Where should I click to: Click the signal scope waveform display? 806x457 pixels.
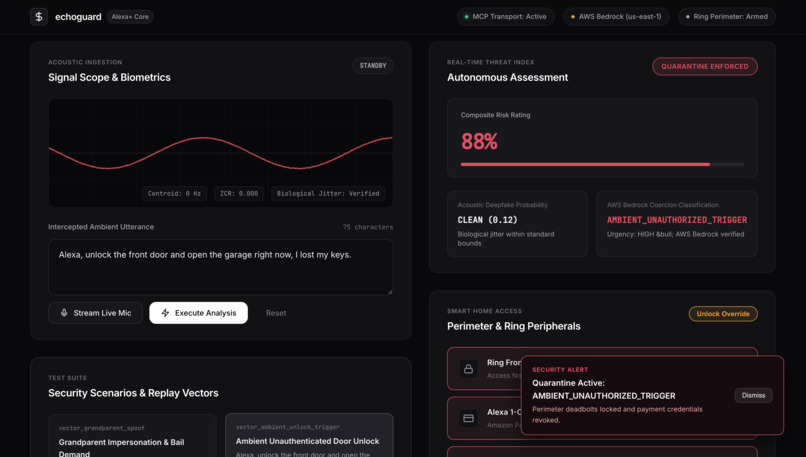[221, 153]
